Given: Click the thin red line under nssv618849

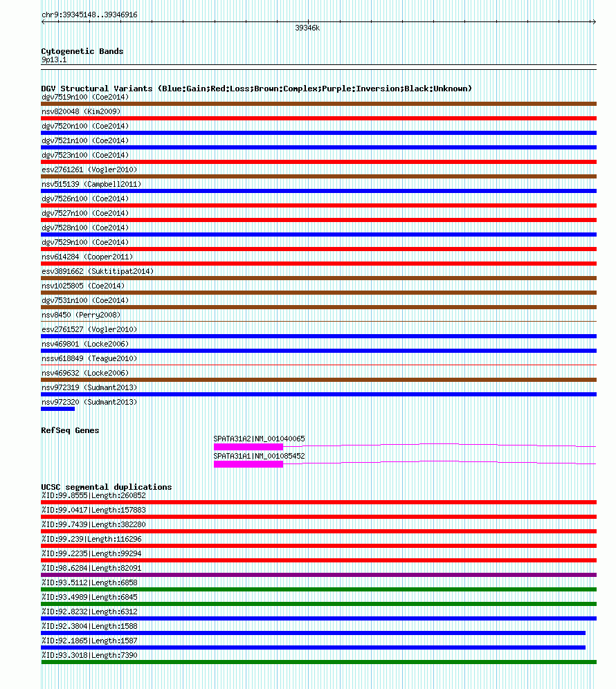Looking at the screenshot, I should (319, 365).
